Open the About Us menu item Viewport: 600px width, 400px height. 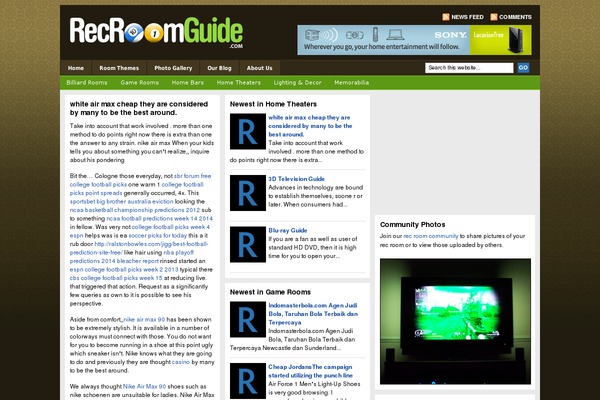[259, 68]
